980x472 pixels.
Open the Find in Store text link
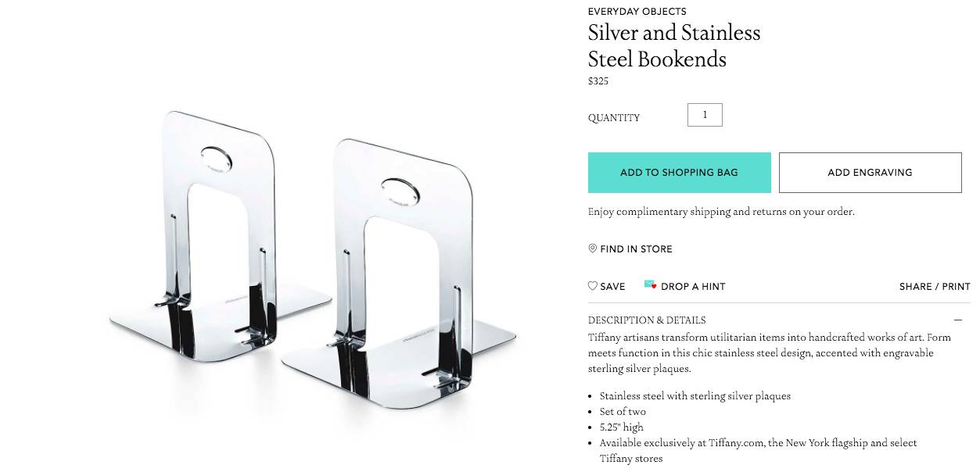click(636, 249)
